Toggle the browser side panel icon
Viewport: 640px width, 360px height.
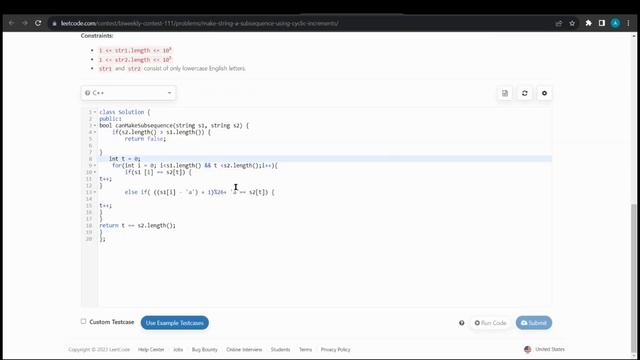(602, 23)
